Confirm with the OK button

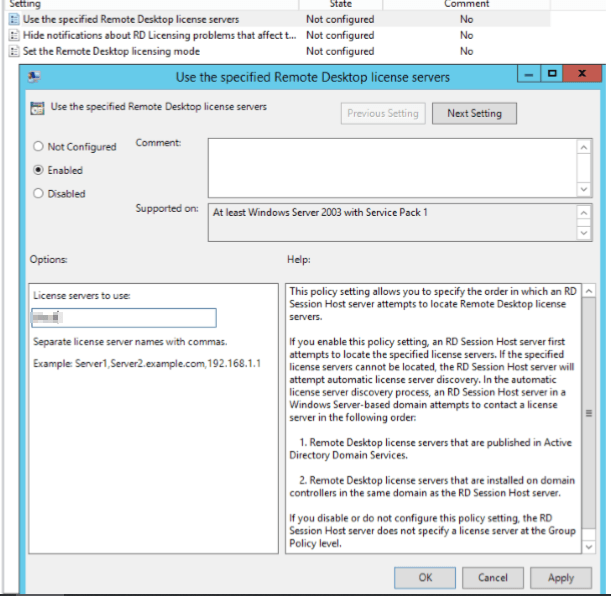coord(425,577)
